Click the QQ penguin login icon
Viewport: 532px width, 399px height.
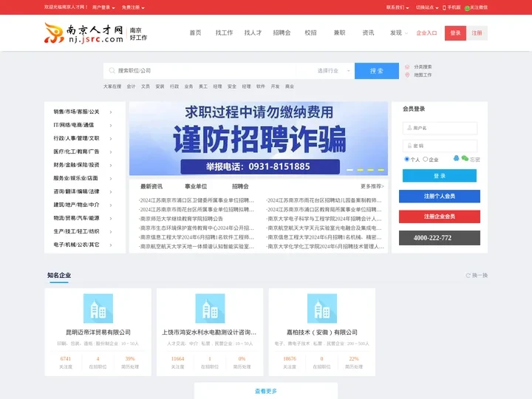[457, 158]
